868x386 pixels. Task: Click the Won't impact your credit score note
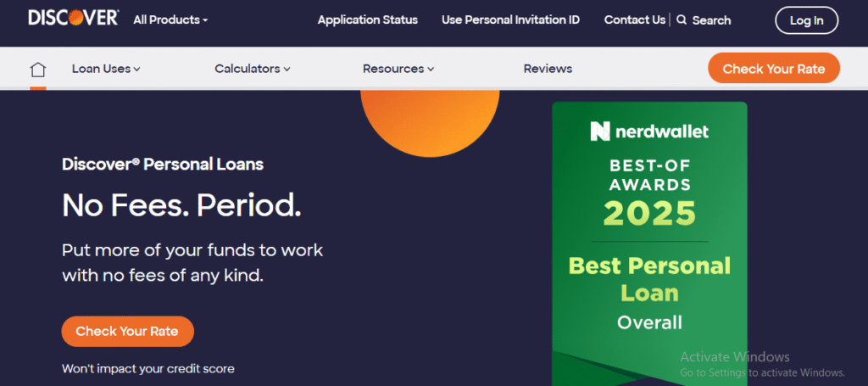pyautogui.click(x=148, y=368)
